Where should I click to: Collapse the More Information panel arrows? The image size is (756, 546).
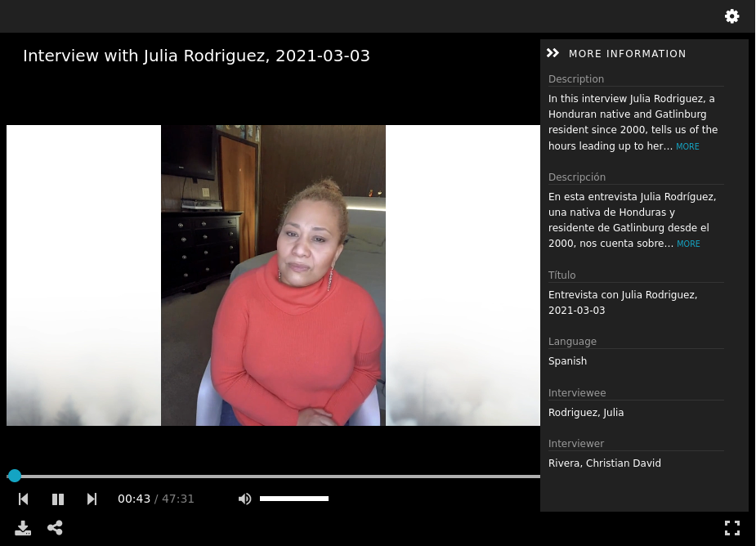pos(552,53)
